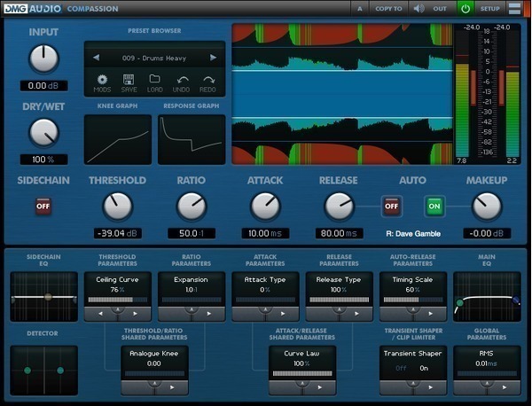Toggle the Sidechain Off switch
Screen dimensions: 532x406
pos(43,207)
